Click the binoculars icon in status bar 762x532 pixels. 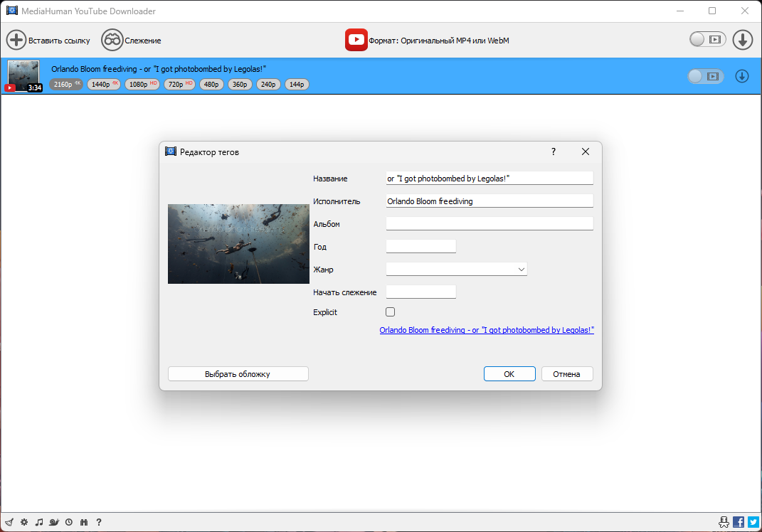[x=84, y=522]
